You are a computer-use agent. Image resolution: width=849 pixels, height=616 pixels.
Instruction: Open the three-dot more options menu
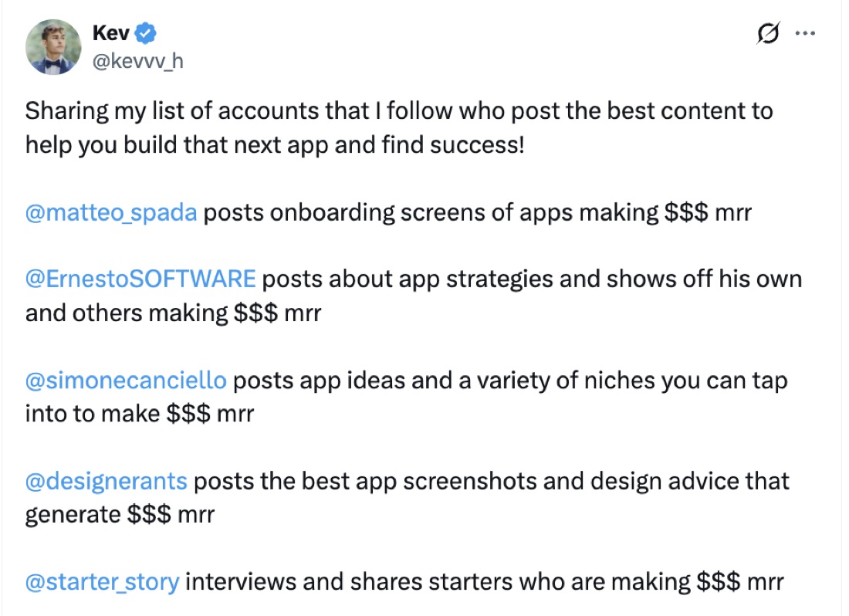point(805,33)
